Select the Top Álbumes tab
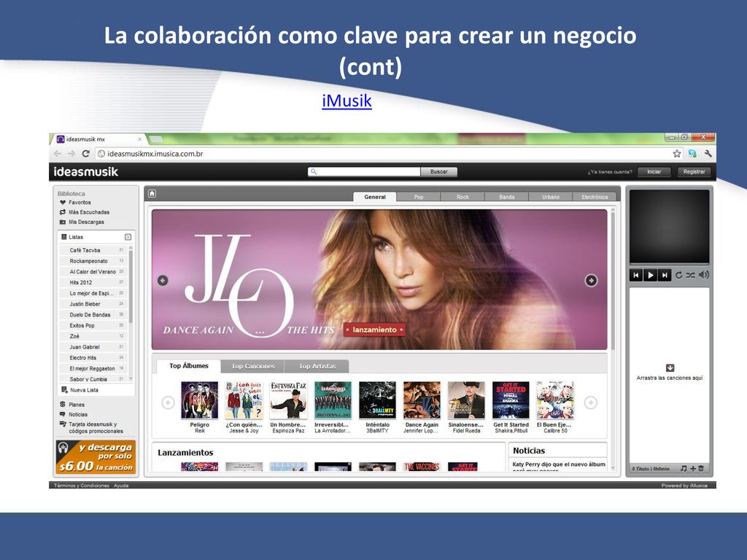Screen dimensions: 747x560 [189, 366]
